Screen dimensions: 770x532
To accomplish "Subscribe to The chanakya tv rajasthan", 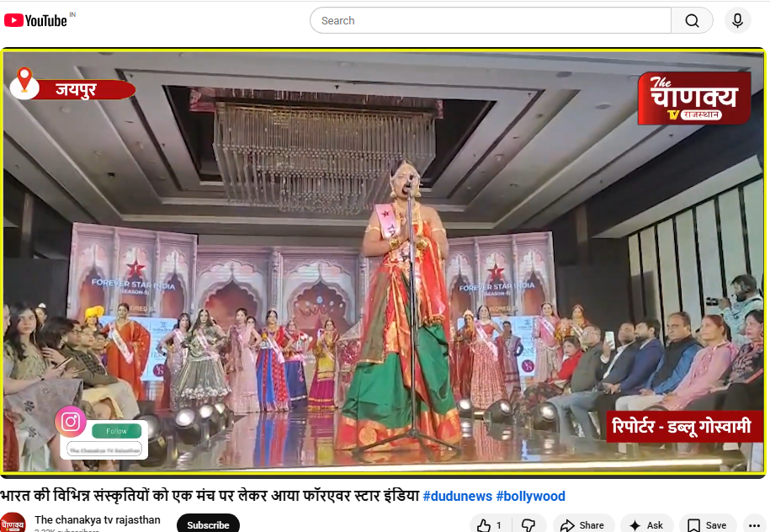I will point(208,524).
